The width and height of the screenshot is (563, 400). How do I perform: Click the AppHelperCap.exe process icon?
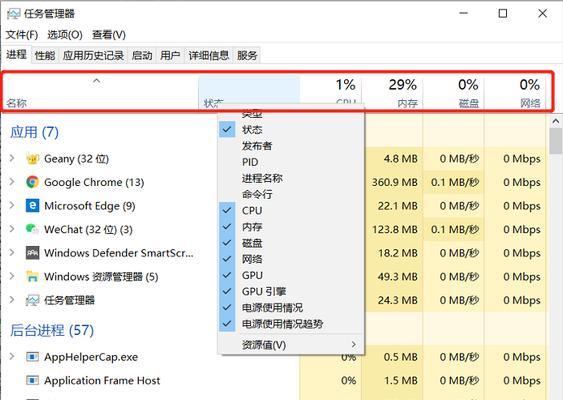click(32, 357)
